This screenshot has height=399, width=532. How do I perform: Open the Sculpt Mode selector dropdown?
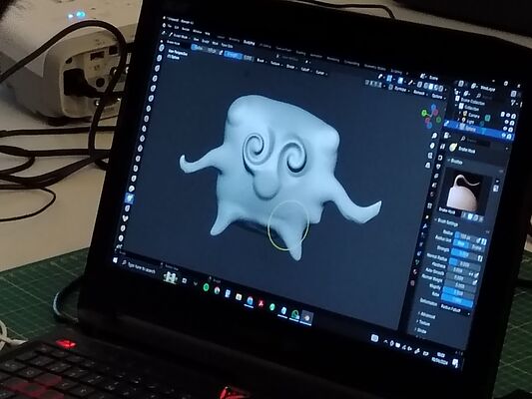click(179, 36)
